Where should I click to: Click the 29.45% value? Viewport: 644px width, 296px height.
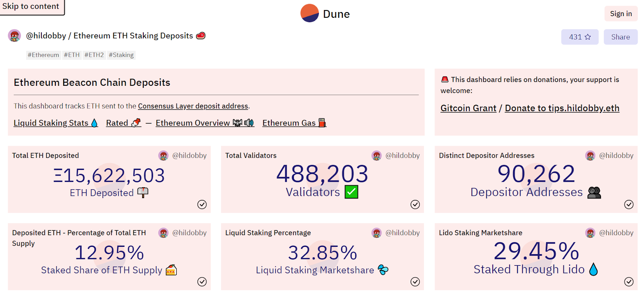tap(536, 251)
